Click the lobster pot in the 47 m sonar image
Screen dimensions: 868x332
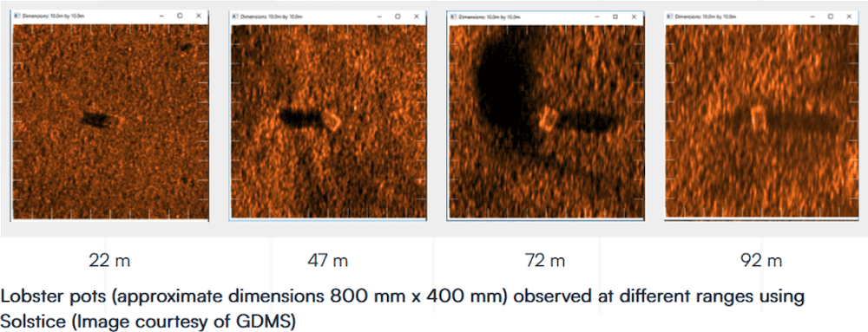point(332,120)
